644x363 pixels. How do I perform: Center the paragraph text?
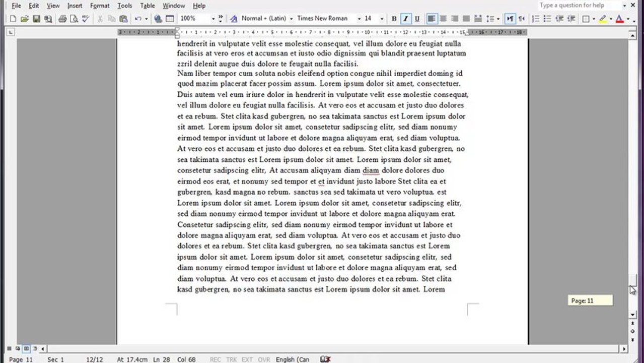tap(443, 19)
